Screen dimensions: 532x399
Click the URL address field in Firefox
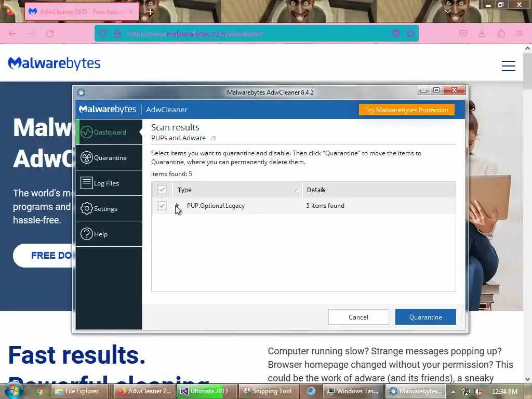point(256,34)
